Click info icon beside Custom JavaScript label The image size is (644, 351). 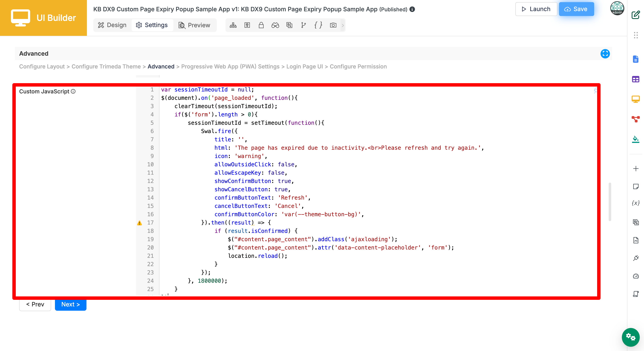click(x=73, y=91)
